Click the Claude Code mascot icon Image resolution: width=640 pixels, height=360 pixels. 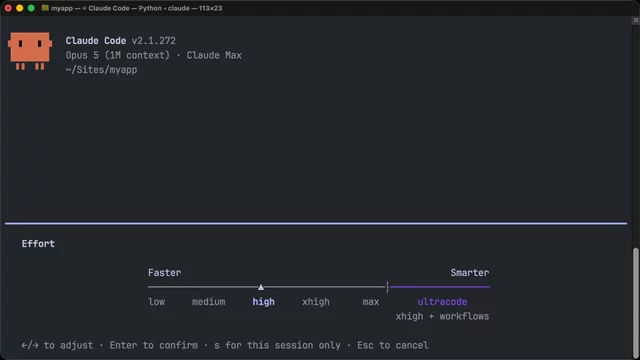(x=30, y=51)
